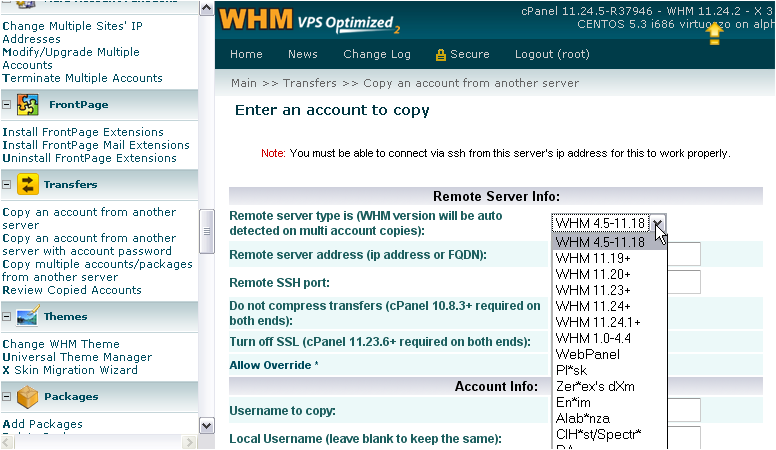Open Change WHM Theme

tap(61, 344)
